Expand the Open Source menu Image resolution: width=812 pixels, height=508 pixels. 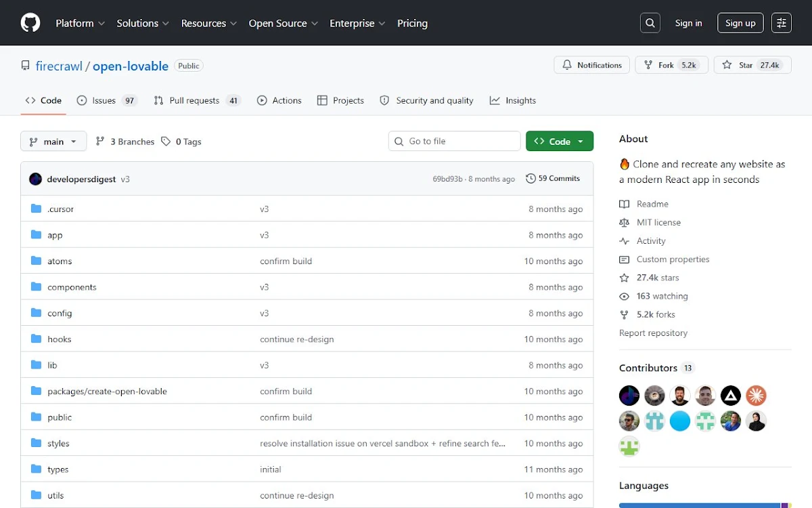[x=284, y=23]
